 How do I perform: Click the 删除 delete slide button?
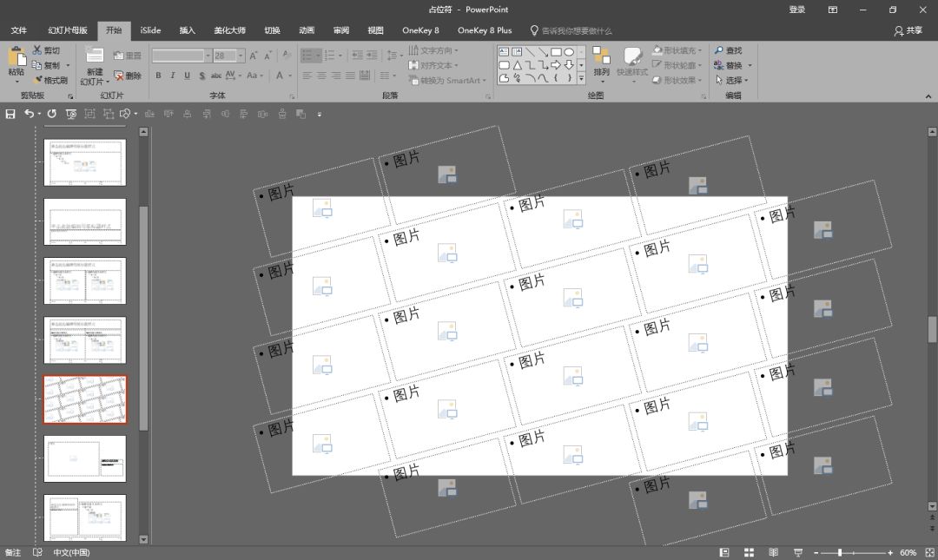pos(128,76)
